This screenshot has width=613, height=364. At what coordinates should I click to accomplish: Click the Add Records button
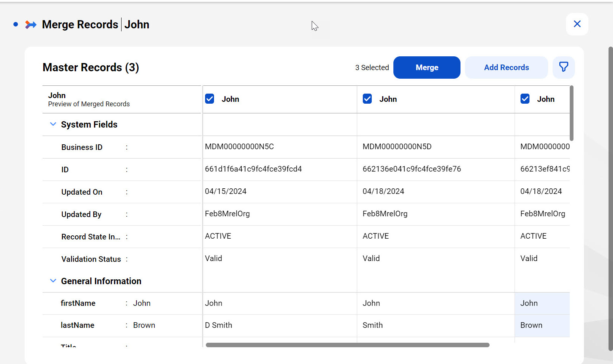[x=506, y=68]
